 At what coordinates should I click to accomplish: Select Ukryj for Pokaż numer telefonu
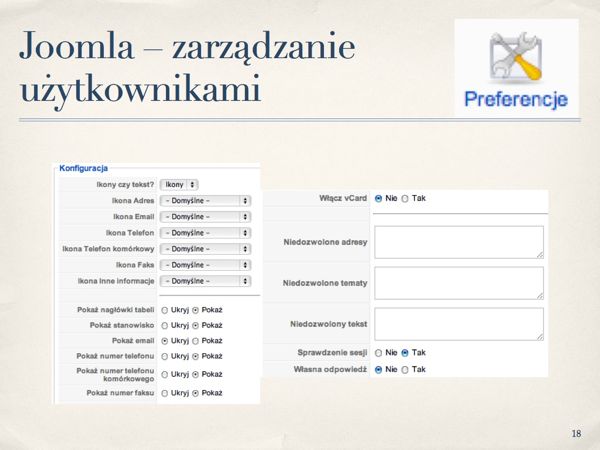(165, 356)
